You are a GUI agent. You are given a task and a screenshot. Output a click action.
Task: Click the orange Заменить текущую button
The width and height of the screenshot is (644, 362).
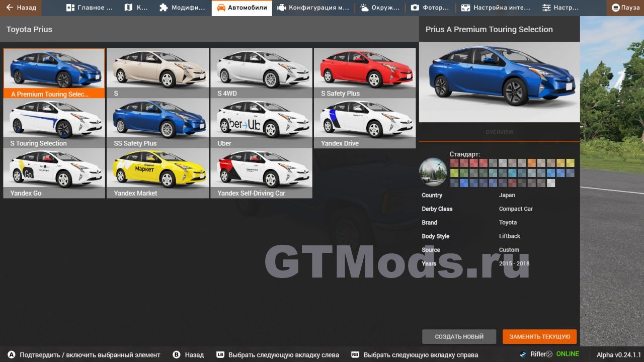click(x=540, y=337)
